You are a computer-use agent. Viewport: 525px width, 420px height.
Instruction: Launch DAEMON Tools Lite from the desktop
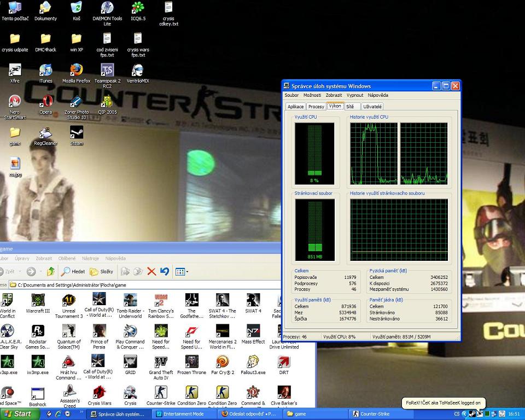click(x=107, y=13)
